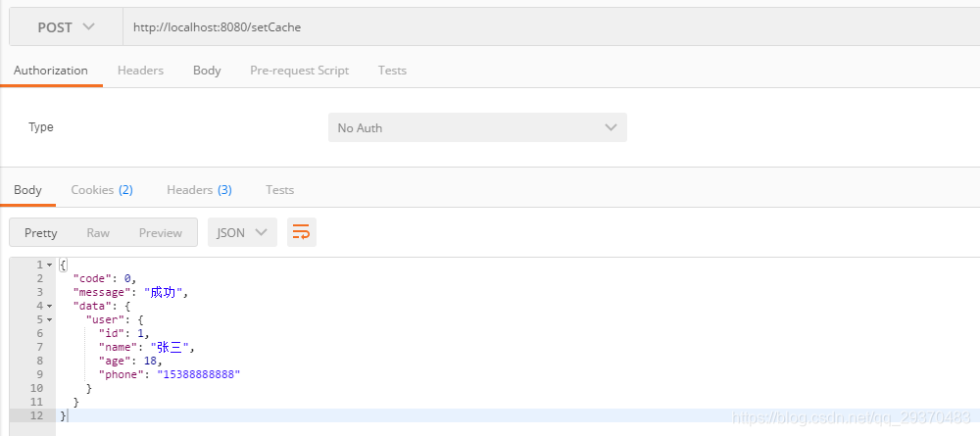The height and width of the screenshot is (436, 980).
Task: Open the Pre-request Script tab
Action: tap(299, 71)
